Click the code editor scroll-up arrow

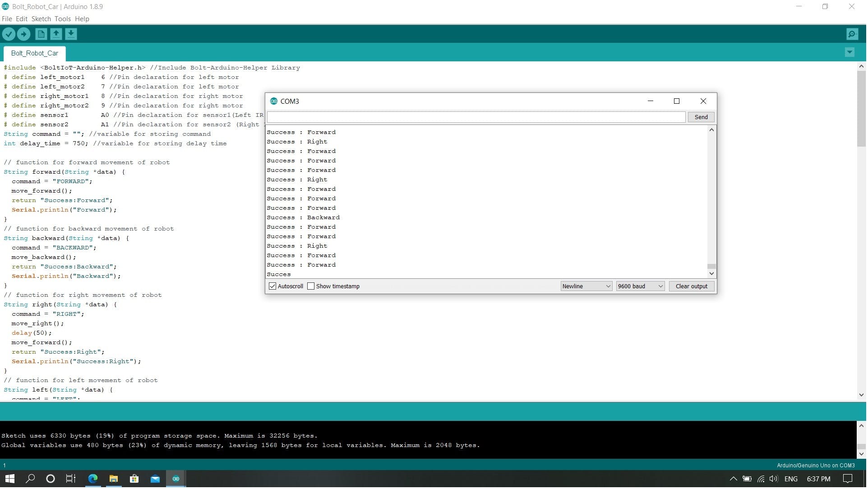pyautogui.click(x=861, y=66)
